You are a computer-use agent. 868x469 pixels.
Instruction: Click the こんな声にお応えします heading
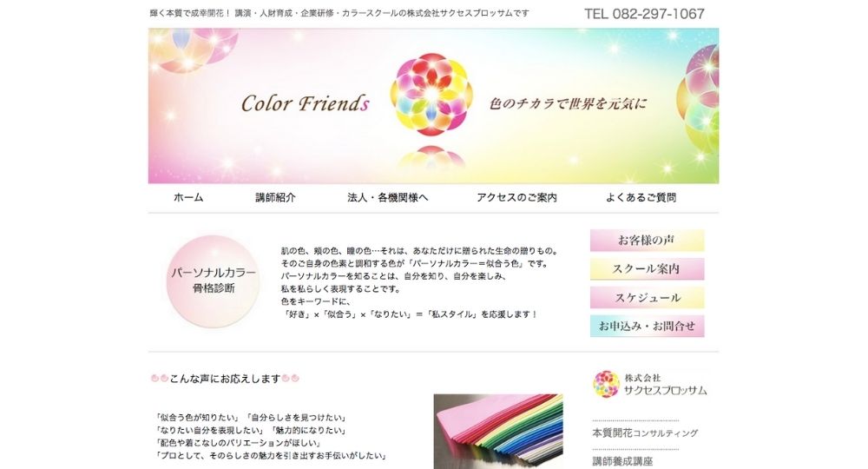click(x=225, y=379)
